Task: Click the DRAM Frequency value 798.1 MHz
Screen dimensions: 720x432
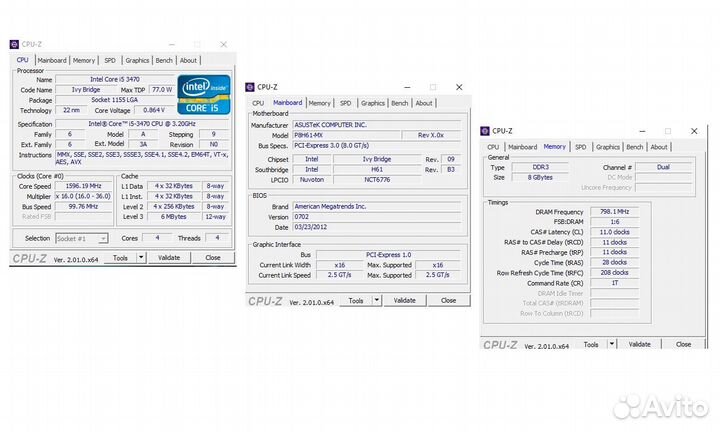Action: point(614,212)
